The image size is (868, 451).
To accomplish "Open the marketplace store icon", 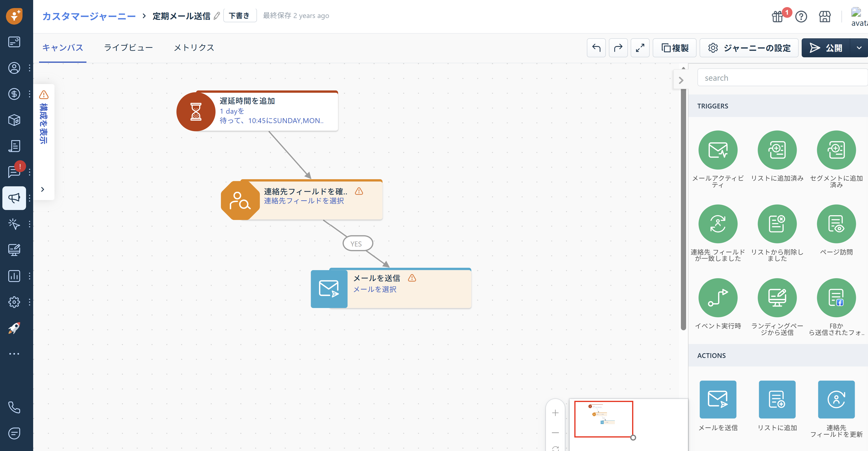I will pos(824,16).
